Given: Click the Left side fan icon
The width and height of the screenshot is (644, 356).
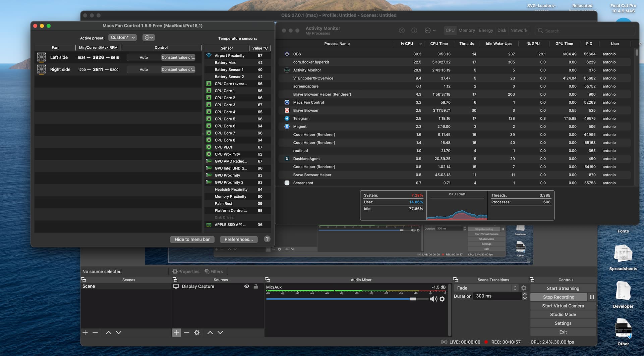Looking at the screenshot, I should pos(42,57).
